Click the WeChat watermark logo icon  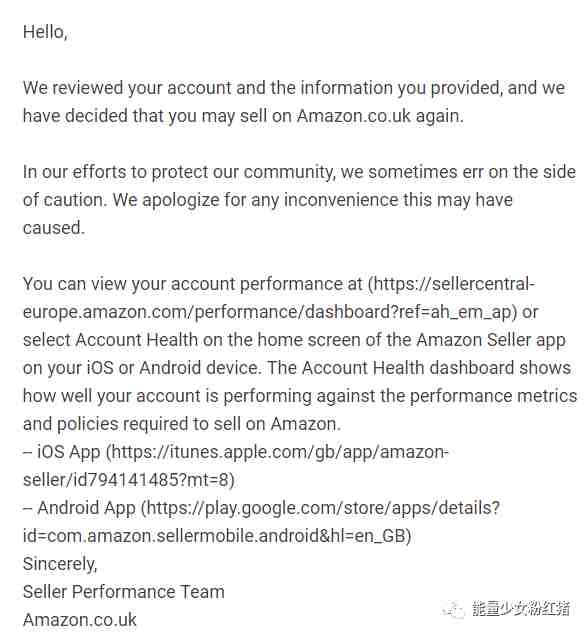tap(454, 609)
